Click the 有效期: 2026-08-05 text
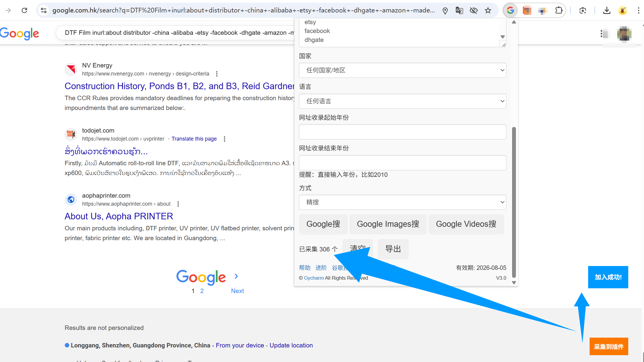Screen dimensions: 644x362 481,268
